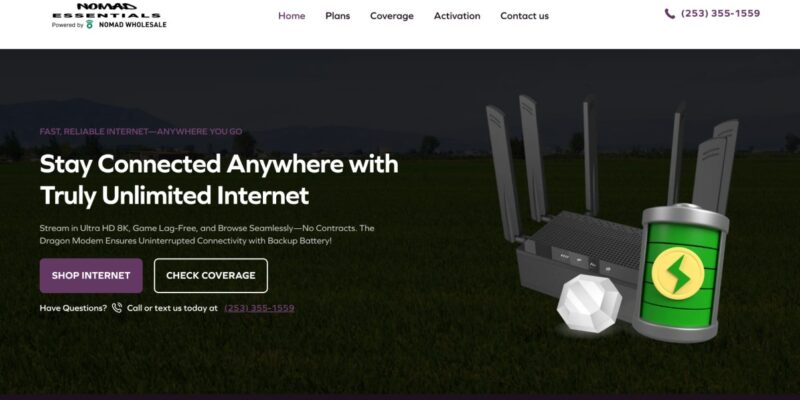Click the underlined (253) 355-1559 hero link

[x=259, y=308]
